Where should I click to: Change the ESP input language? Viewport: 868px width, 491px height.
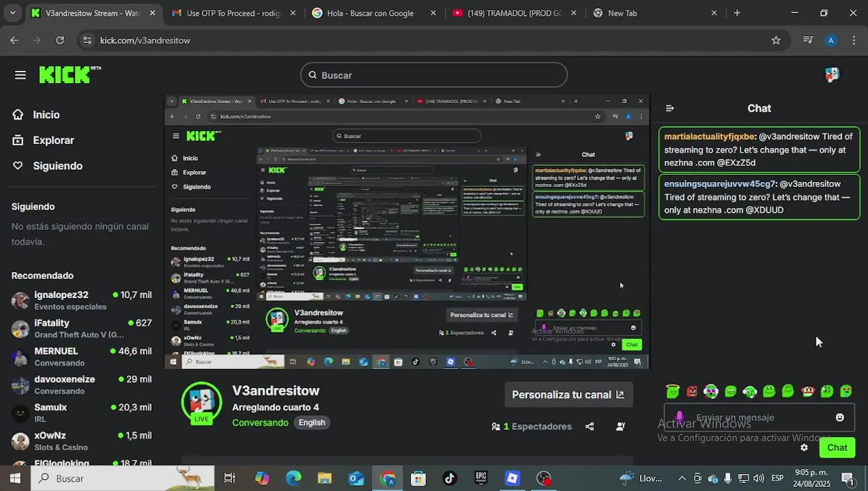pos(777,479)
